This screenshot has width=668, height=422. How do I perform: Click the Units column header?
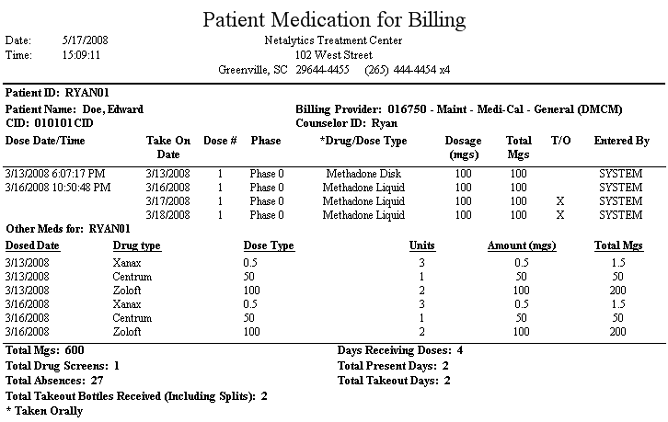point(422,246)
